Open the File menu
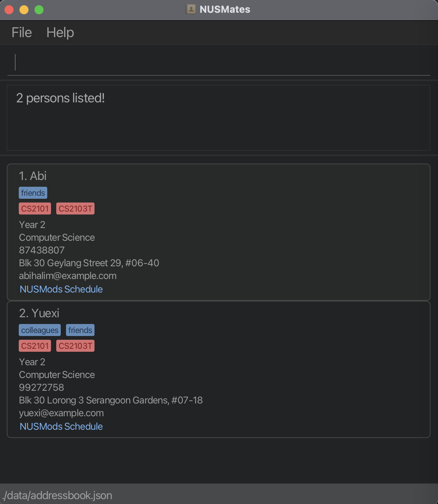The image size is (438, 504). point(22,33)
